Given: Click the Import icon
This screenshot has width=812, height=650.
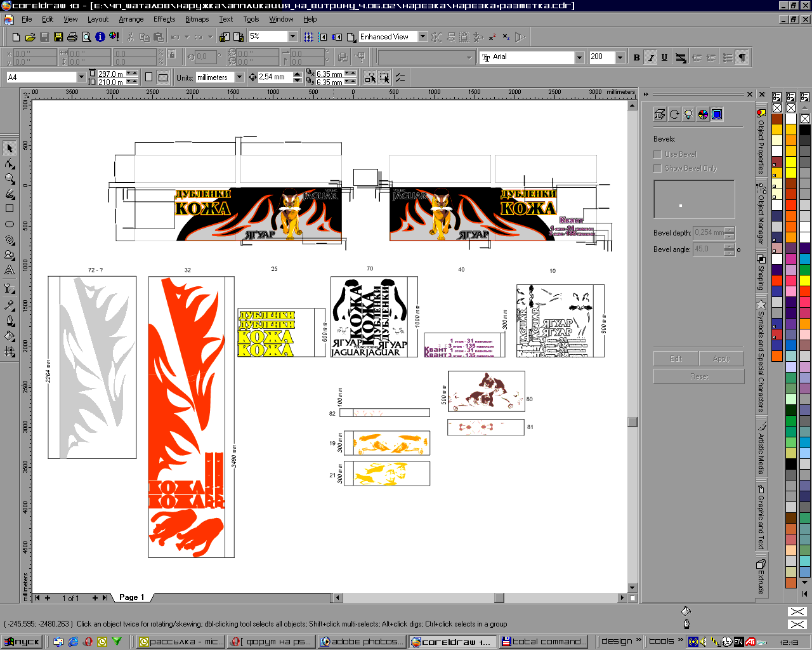Looking at the screenshot, I should click(225, 37).
